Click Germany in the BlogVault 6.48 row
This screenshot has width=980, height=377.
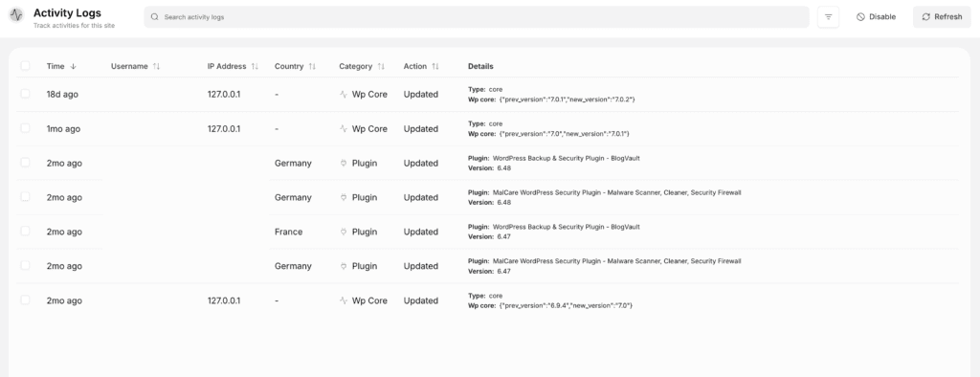coord(293,164)
